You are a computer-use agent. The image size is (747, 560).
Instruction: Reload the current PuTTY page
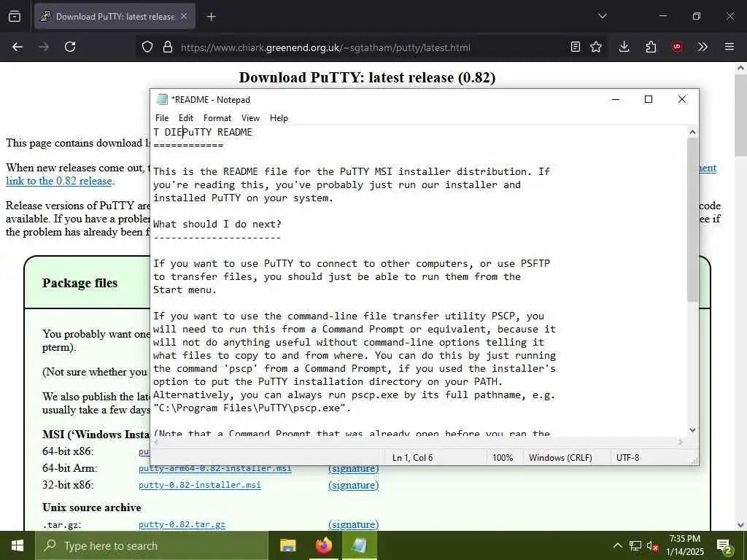pyautogui.click(x=70, y=47)
